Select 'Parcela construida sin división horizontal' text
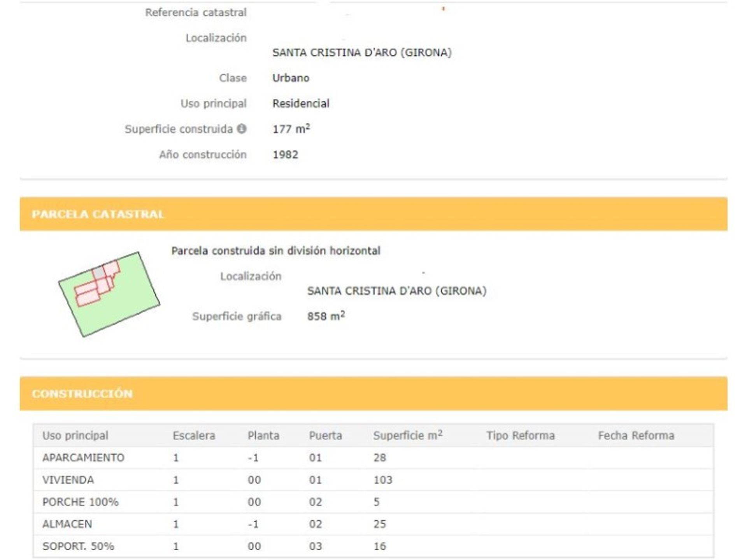Screen dimensions: 747x560 [x=276, y=251]
